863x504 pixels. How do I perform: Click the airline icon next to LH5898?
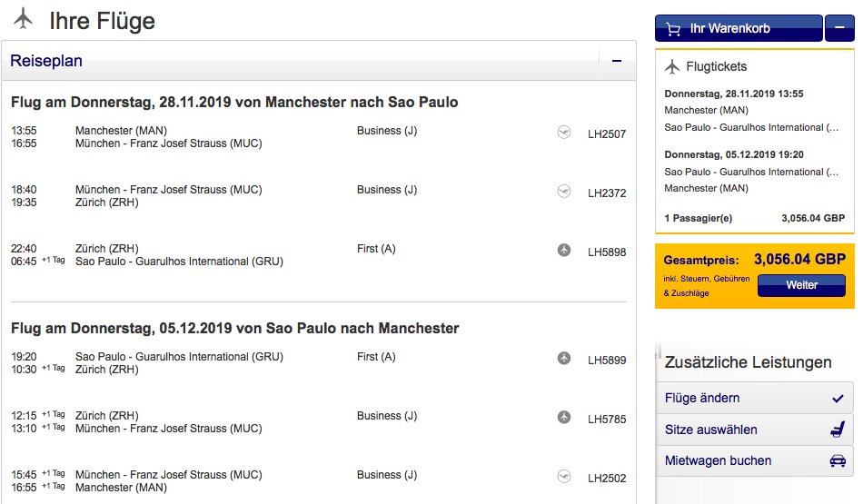click(x=564, y=250)
